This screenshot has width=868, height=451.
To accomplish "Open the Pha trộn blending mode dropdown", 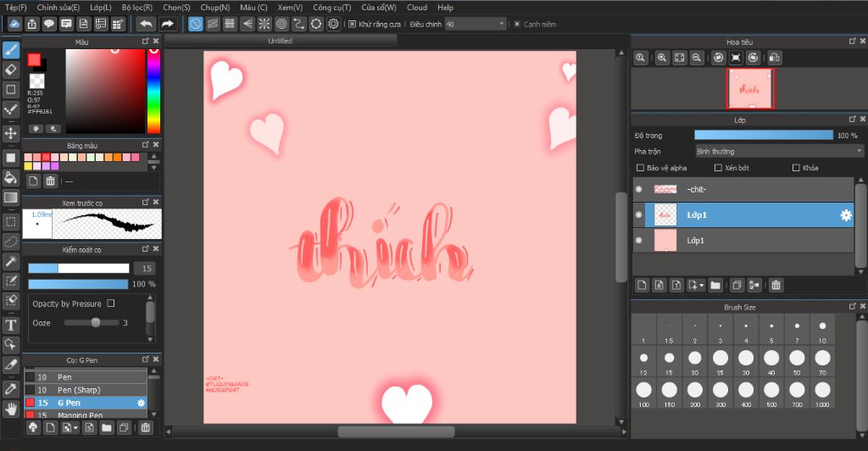I will [778, 151].
